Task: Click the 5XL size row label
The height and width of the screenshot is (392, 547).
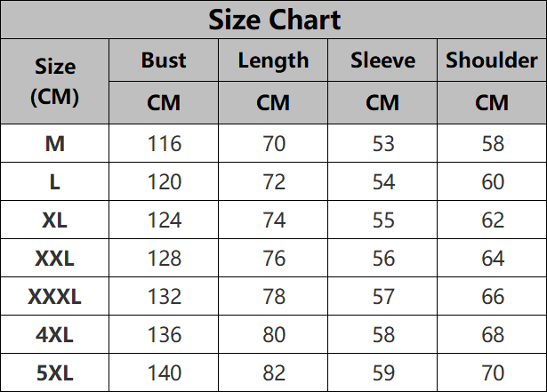Action: point(55,372)
